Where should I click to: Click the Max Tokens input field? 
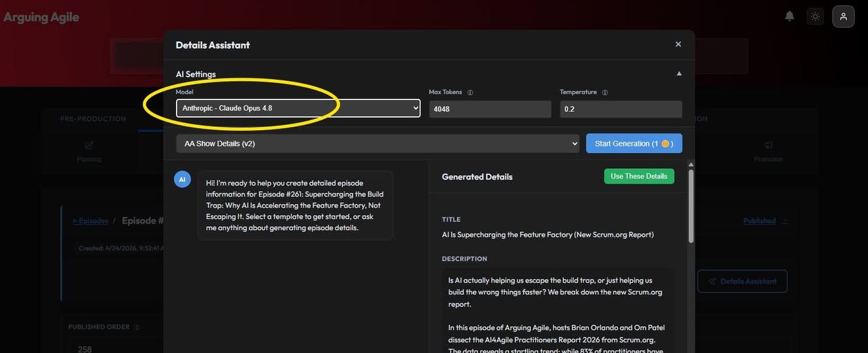click(x=490, y=109)
